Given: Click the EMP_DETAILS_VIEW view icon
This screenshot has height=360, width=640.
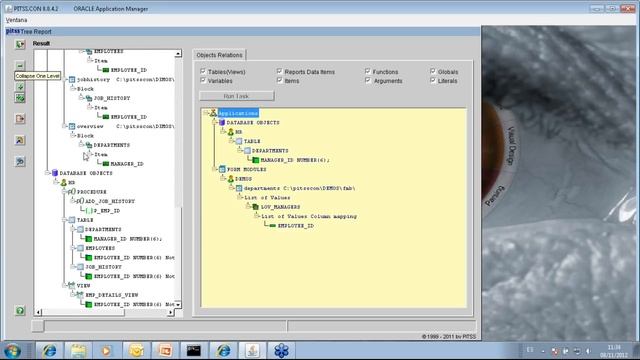Looking at the screenshot, I should (x=80, y=295).
